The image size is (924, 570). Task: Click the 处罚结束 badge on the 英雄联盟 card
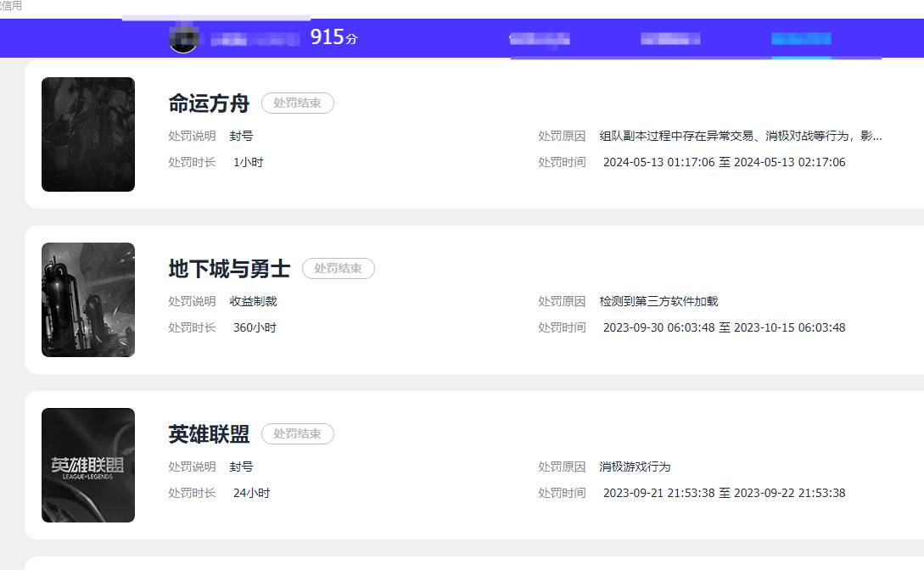coord(296,433)
